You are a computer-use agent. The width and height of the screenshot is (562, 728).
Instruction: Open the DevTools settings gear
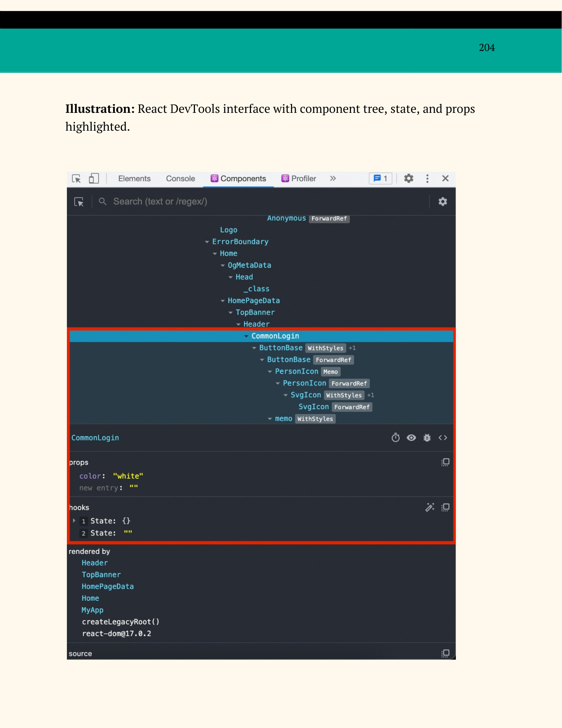[409, 178]
